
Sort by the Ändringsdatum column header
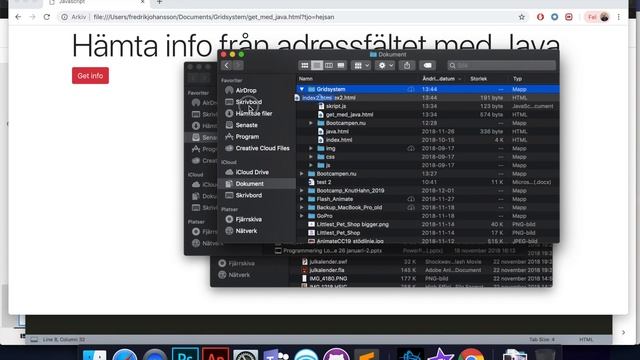[439, 79]
